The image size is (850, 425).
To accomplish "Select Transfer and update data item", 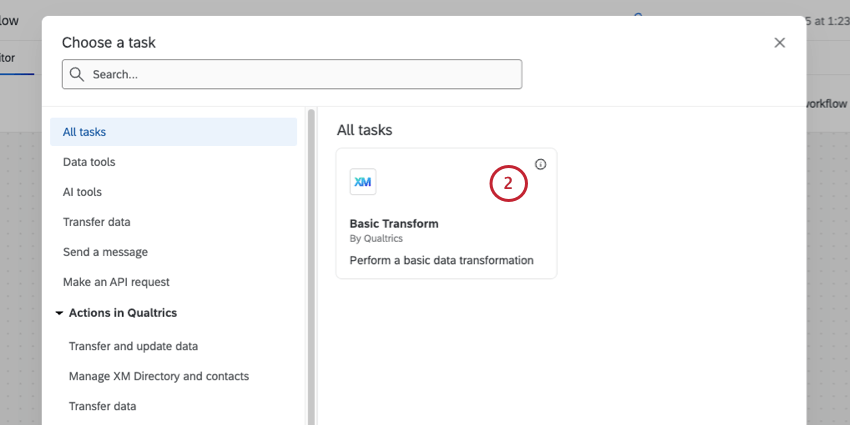I will coord(133,346).
